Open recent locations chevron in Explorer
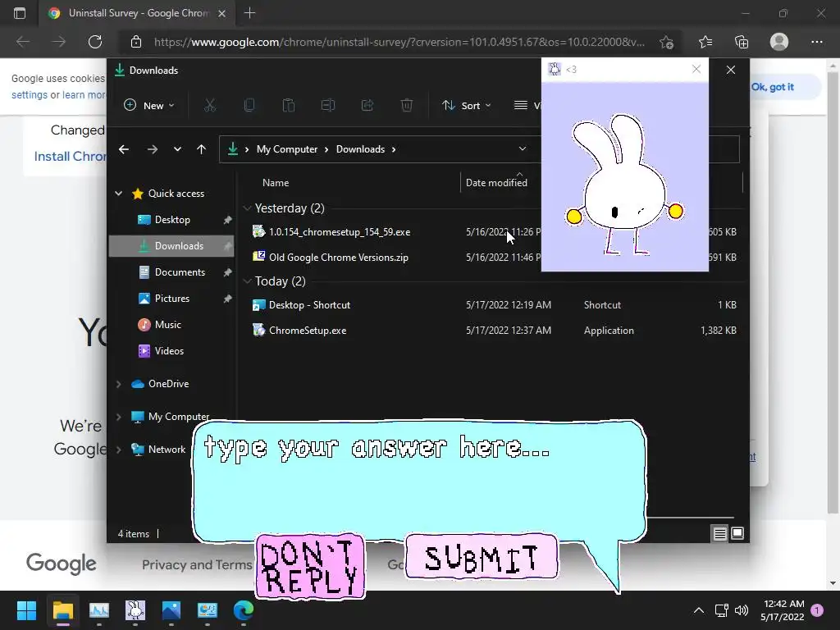 tap(177, 149)
